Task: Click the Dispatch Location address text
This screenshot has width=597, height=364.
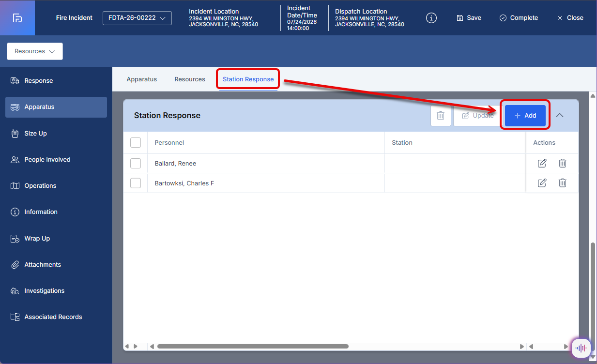Action: [x=369, y=21]
